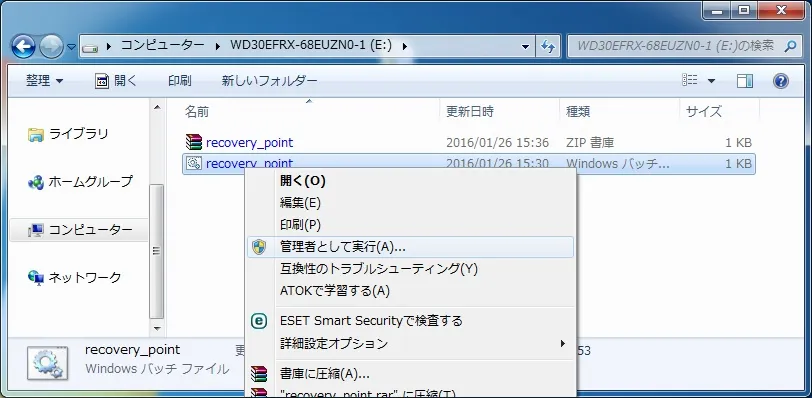Click the batch file gear icon in list
Screen dimensions: 812x398
194,164
